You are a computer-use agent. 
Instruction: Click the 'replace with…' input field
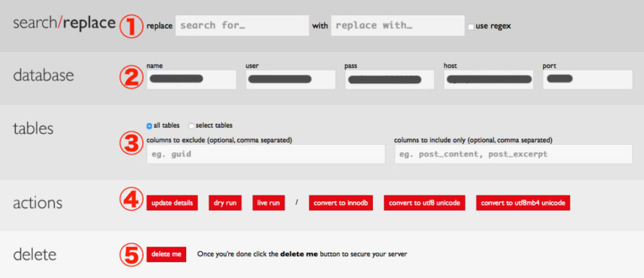tap(397, 26)
